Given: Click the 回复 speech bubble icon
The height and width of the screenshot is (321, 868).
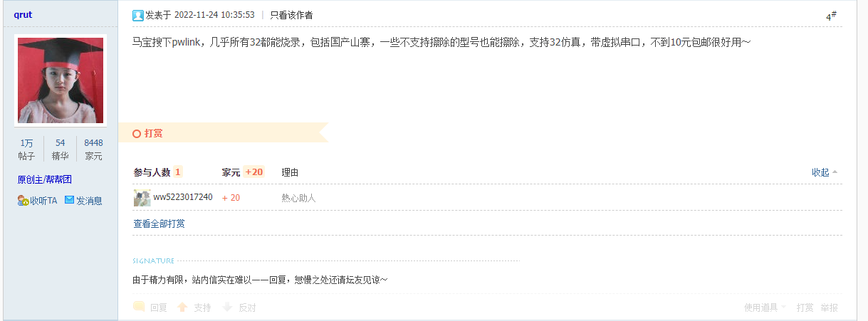Looking at the screenshot, I should [139, 307].
